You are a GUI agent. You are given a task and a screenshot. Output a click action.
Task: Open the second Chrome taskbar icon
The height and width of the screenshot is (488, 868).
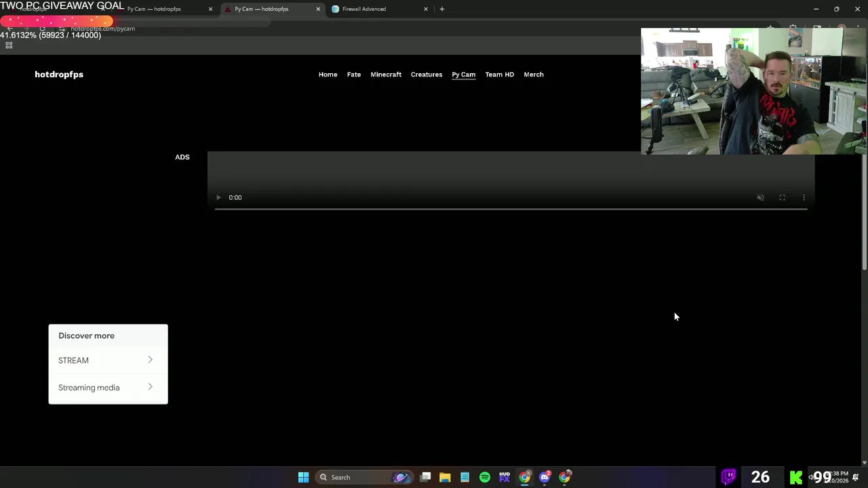click(565, 477)
